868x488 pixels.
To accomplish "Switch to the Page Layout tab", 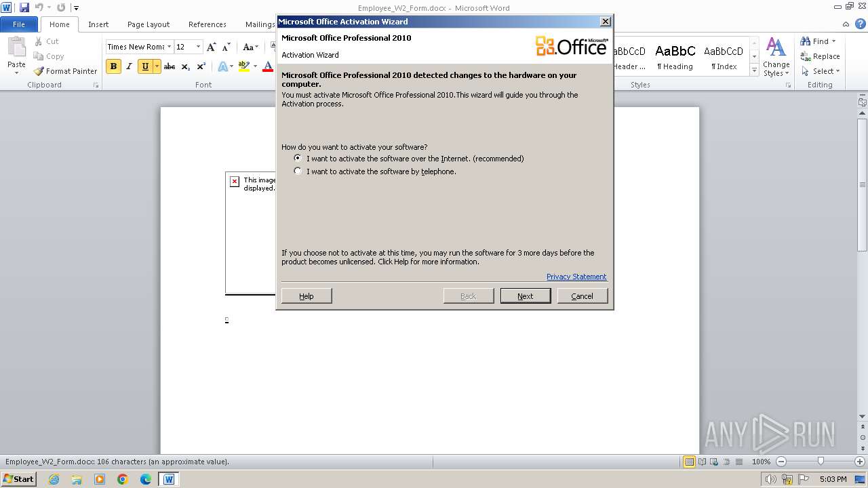I will [149, 24].
